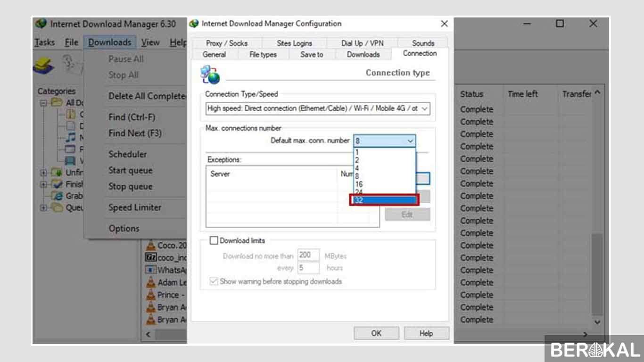Viewport: 644px width, 362px height.
Task: Click the VLC cone icon beside Prince -
Action: (x=150, y=295)
